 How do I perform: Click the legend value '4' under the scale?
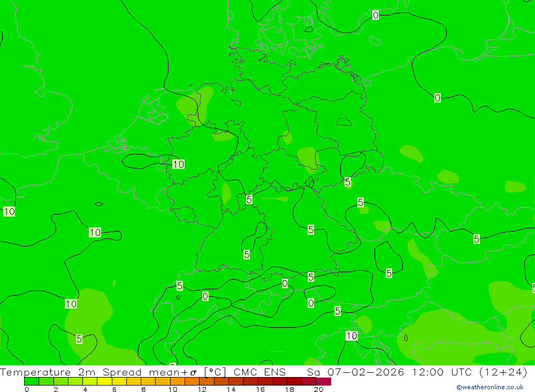[85, 389]
